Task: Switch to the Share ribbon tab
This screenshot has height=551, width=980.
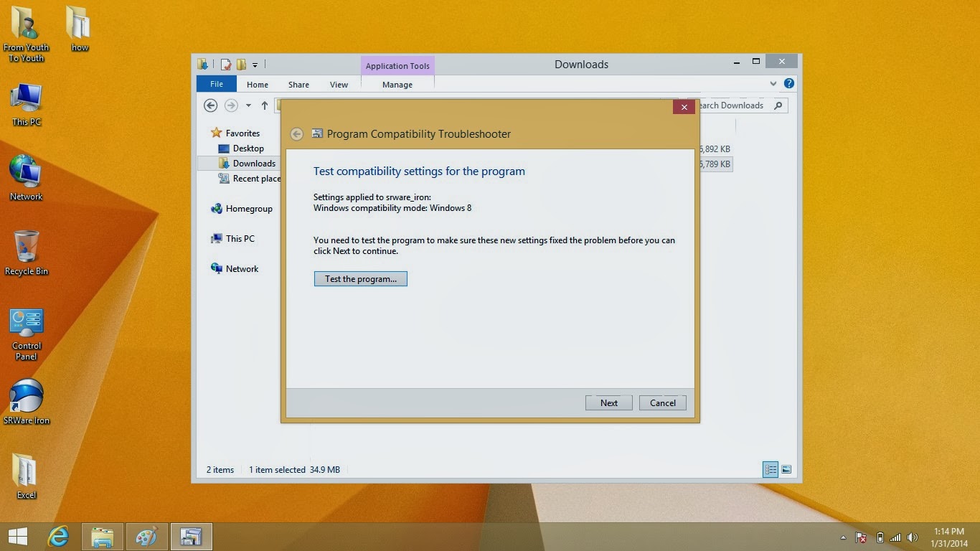Action: (x=298, y=84)
